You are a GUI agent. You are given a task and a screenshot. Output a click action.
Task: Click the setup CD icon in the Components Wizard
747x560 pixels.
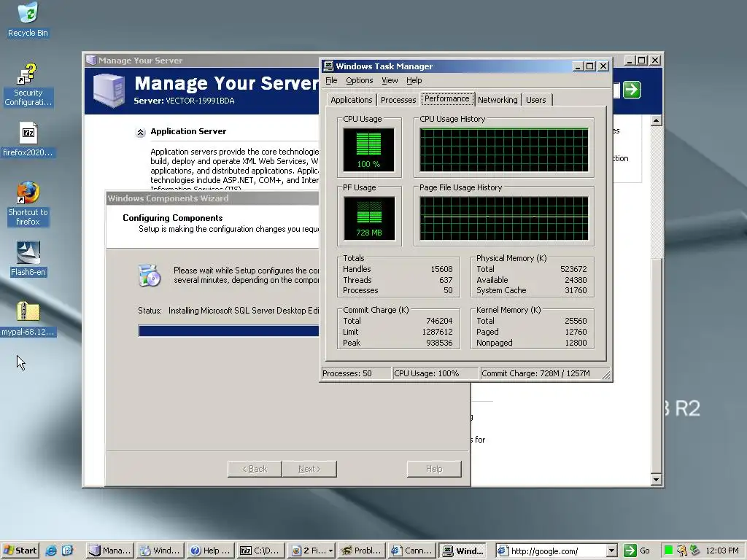click(x=149, y=275)
